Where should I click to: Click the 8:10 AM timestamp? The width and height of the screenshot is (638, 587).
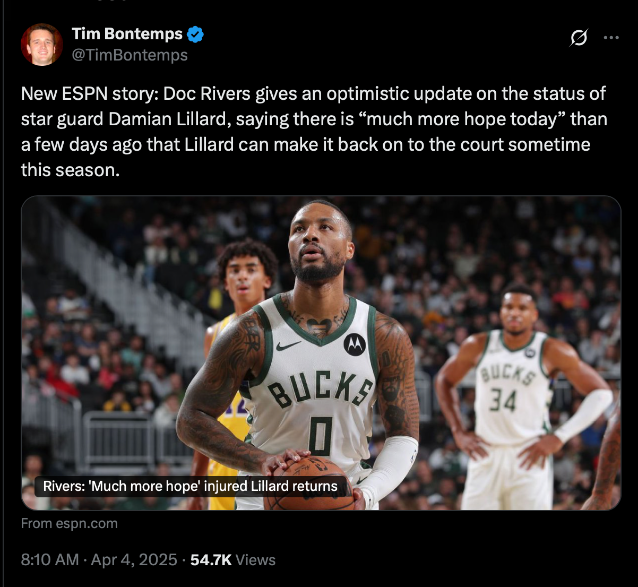[50, 560]
